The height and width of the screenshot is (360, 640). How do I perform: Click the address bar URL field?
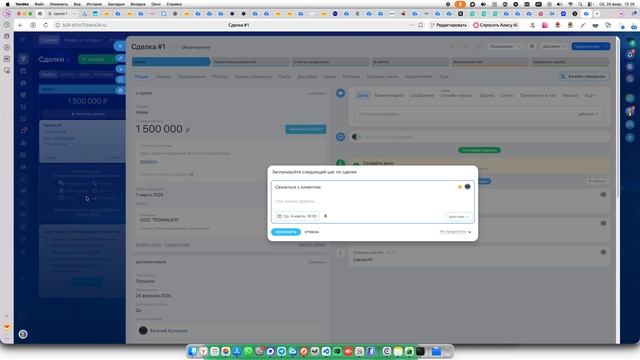click(85, 25)
